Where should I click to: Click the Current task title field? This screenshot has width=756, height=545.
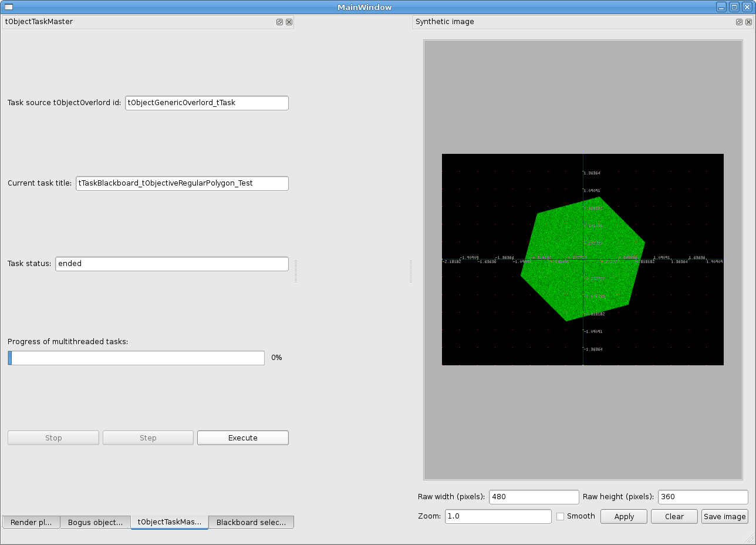click(182, 183)
